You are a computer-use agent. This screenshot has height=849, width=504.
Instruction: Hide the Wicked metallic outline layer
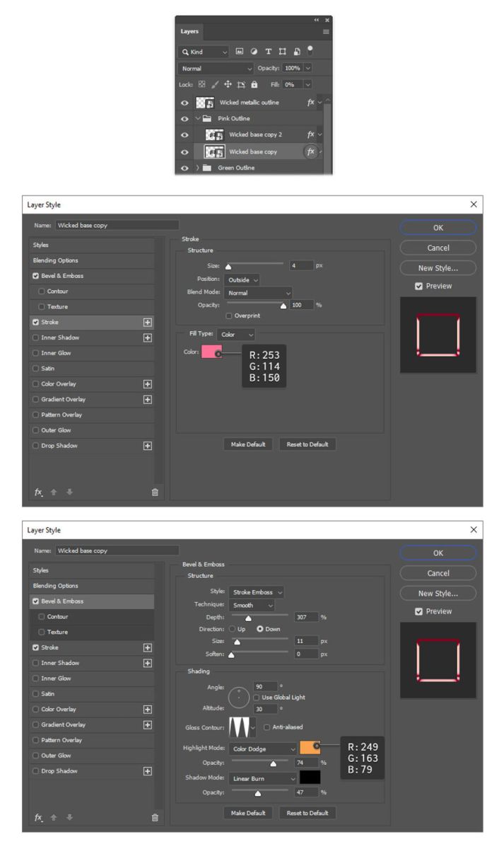click(185, 103)
